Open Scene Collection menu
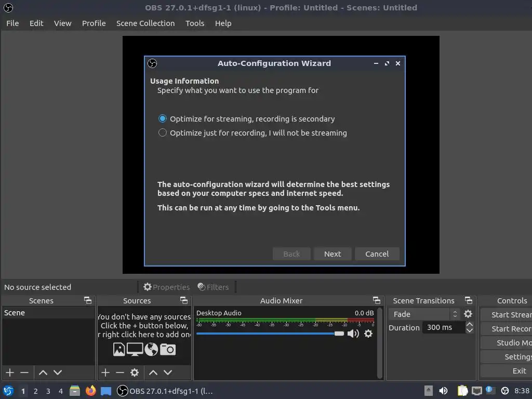Image resolution: width=532 pixels, height=399 pixels. coord(145,23)
